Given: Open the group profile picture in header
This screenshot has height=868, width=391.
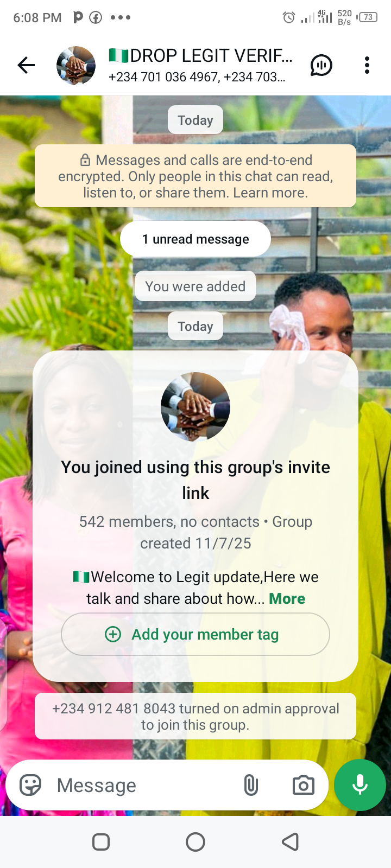Looking at the screenshot, I should point(76,65).
